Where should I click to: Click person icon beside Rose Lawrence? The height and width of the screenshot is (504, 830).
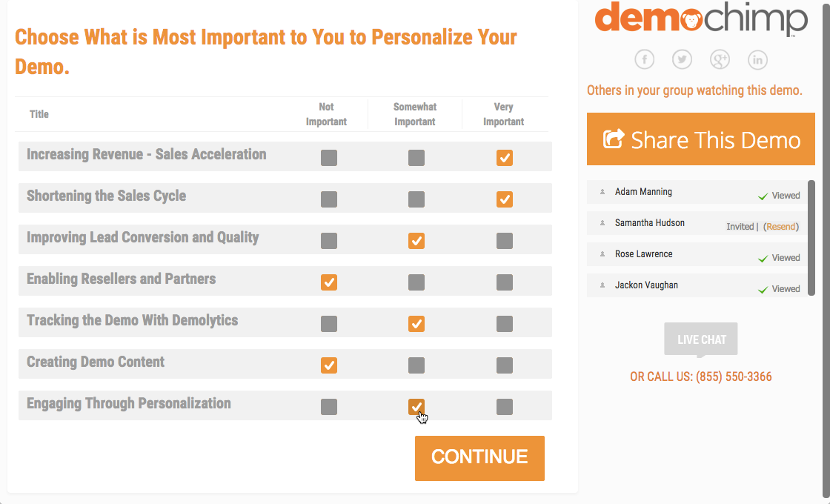pyautogui.click(x=602, y=254)
